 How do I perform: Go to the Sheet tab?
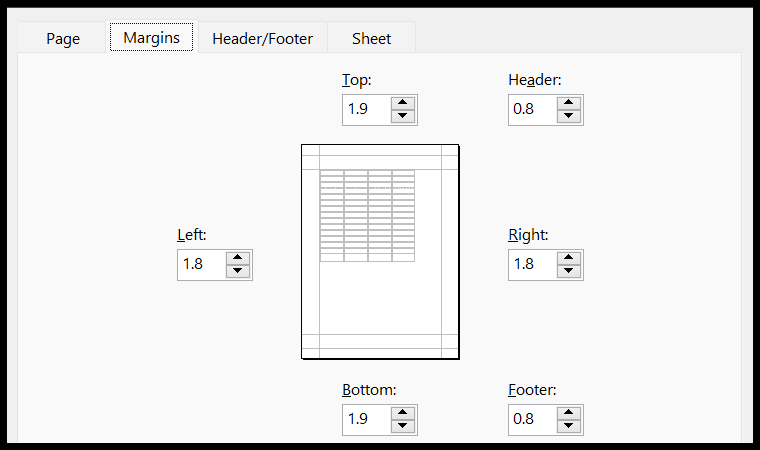coord(371,38)
